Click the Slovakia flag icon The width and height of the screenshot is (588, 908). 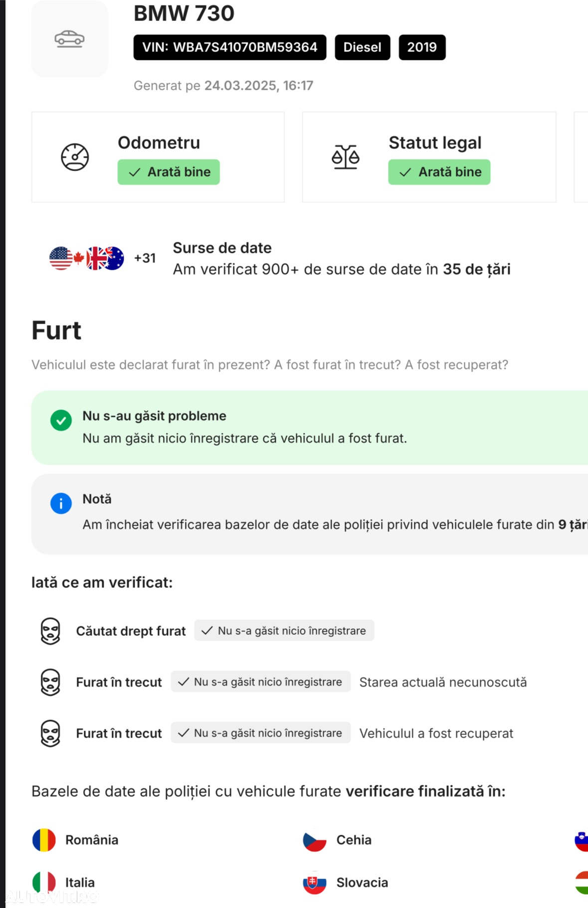pyautogui.click(x=315, y=883)
